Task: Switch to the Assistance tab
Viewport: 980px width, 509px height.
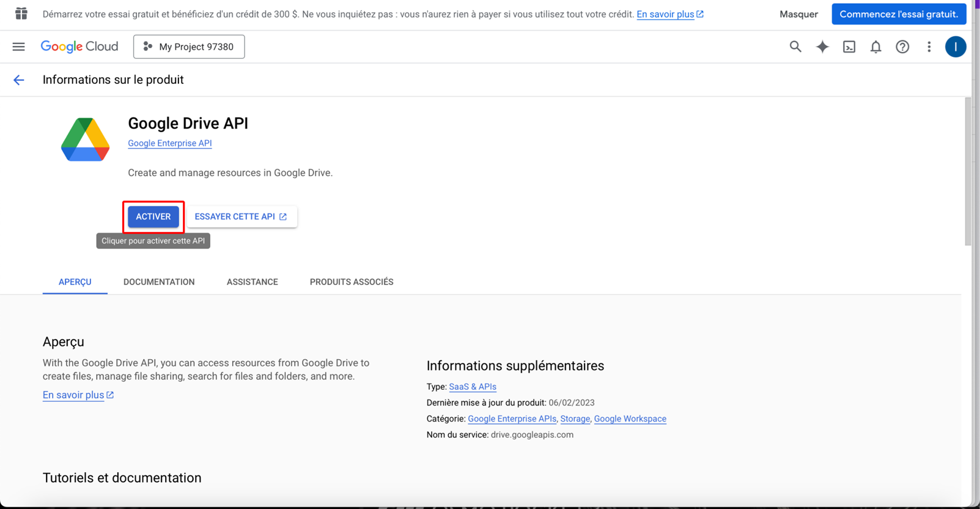Action: [252, 282]
